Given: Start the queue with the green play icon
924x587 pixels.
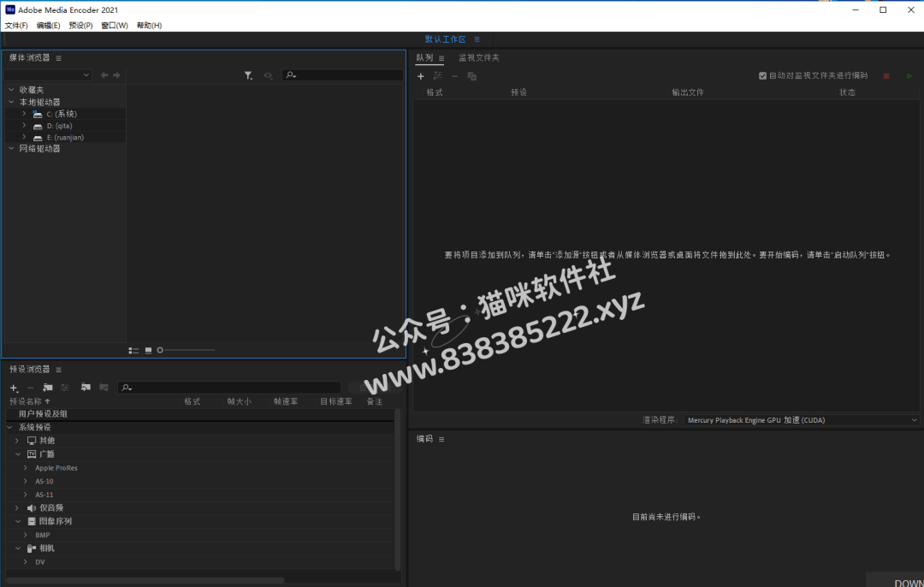Looking at the screenshot, I should click(x=909, y=76).
